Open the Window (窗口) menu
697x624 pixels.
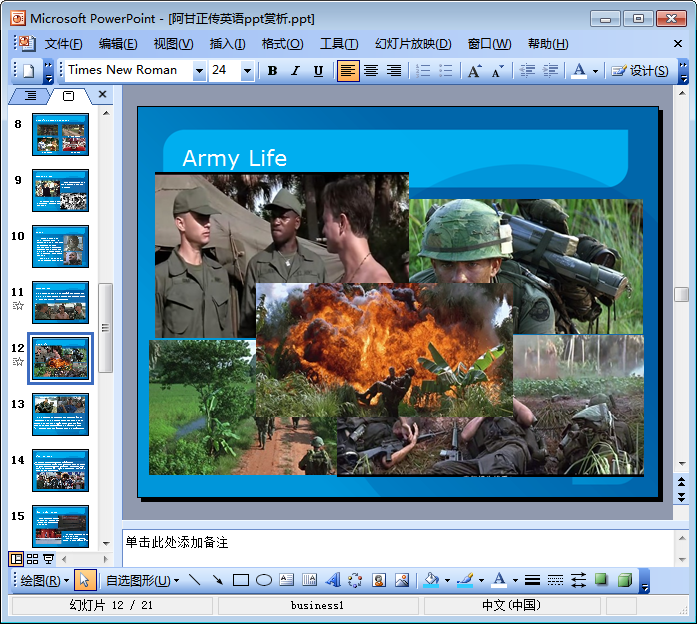489,44
